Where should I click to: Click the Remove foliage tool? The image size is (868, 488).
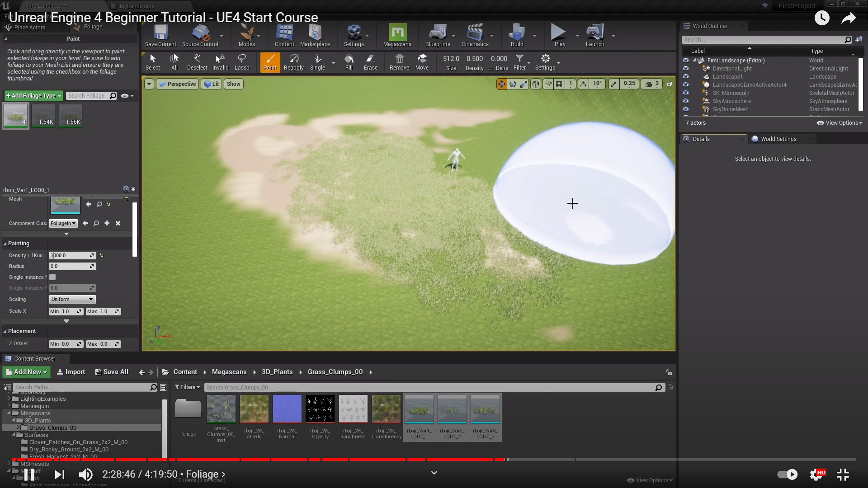click(399, 62)
